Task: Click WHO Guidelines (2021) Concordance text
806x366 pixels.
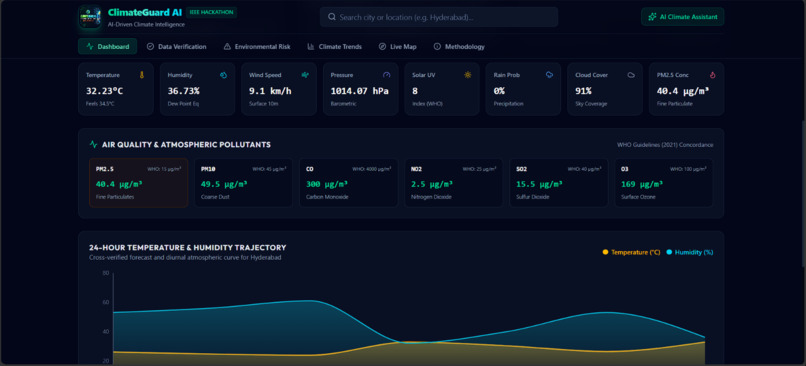Action: [x=665, y=145]
